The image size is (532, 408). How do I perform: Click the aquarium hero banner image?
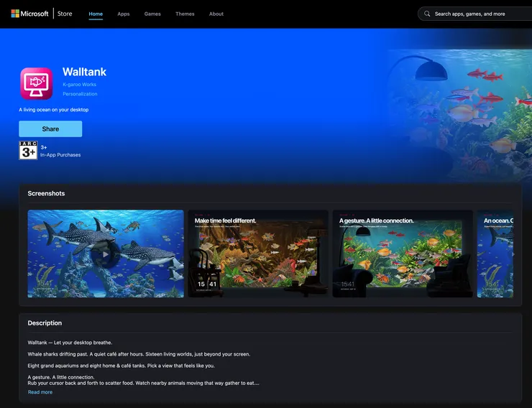tap(459, 115)
